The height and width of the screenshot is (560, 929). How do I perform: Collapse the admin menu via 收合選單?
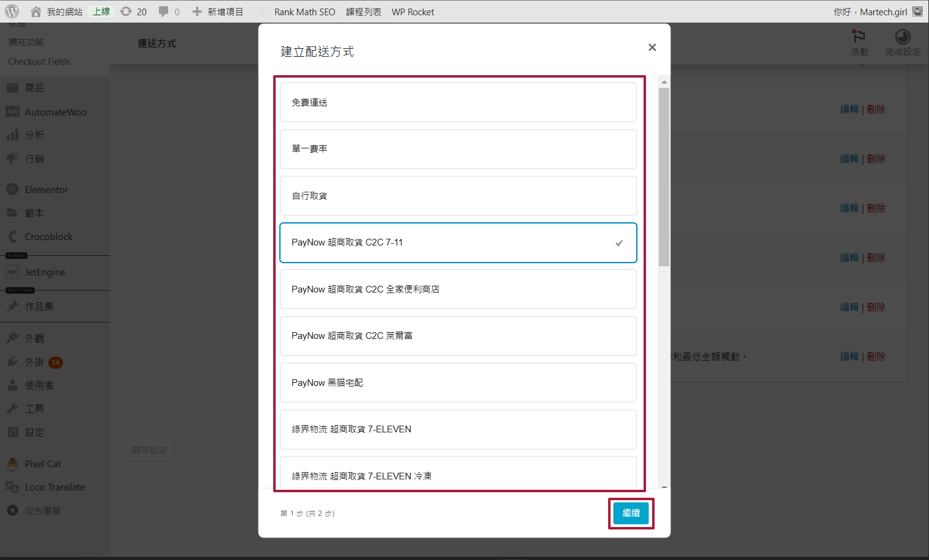[34, 511]
